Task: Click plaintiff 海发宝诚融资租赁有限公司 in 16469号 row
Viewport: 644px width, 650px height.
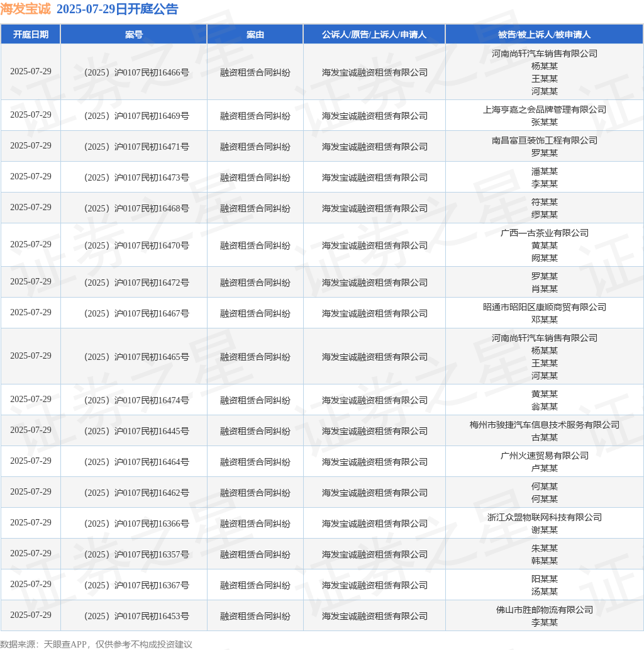Action: pyautogui.click(x=375, y=116)
